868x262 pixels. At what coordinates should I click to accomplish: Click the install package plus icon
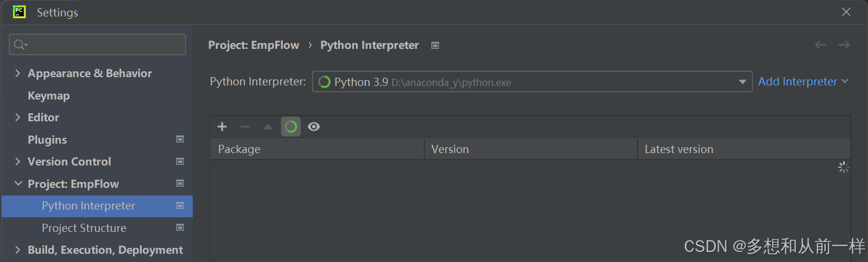pyautogui.click(x=222, y=127)
